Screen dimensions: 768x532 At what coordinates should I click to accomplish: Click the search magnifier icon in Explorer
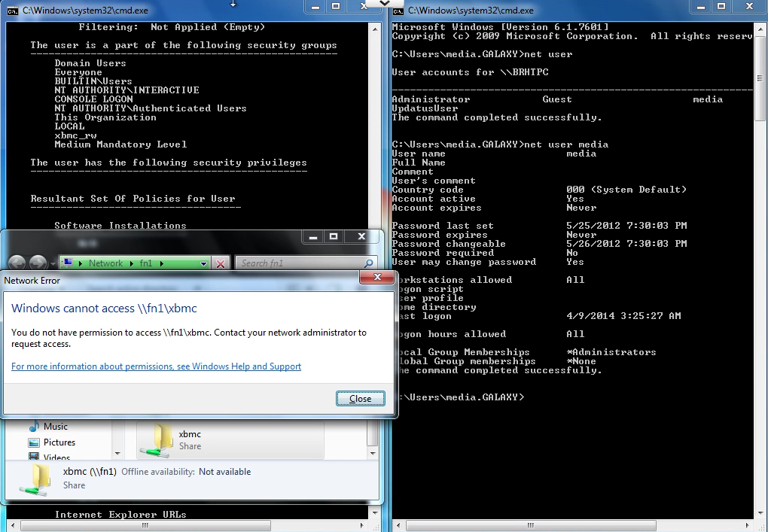pos(368,263)
